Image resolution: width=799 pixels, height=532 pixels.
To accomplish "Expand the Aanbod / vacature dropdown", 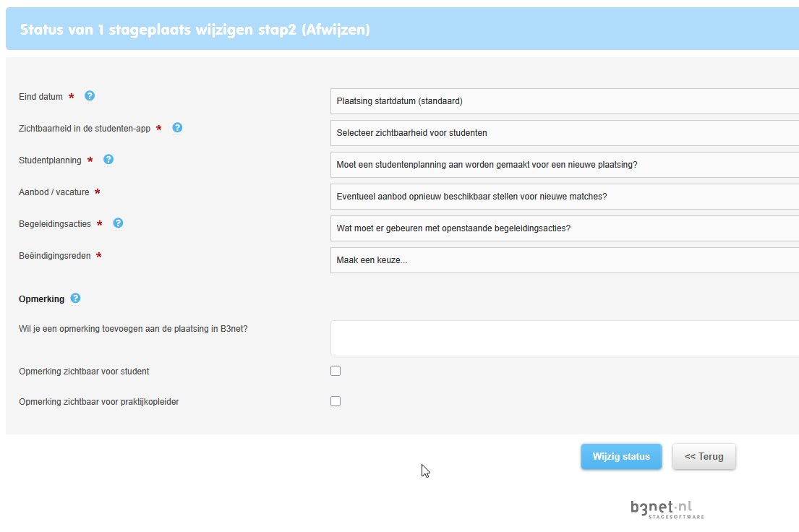I will 565,197.
